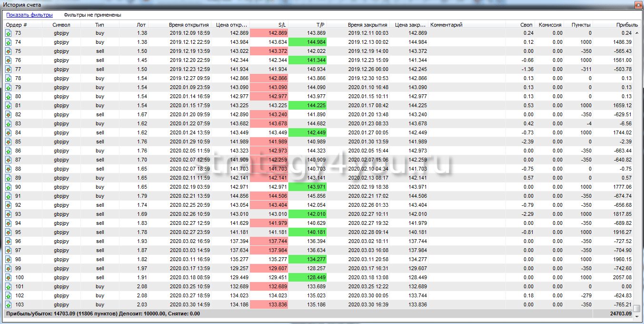Click the buy icon for order 90
This screenshot has height=324, width=644.
pyautogui.click(x=8, y=187)
